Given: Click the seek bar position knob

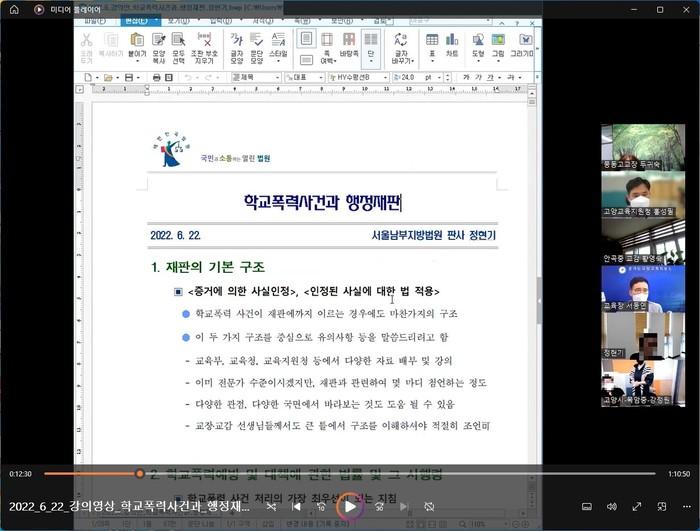Looking at the screenshot, I should tap(140, 473).
